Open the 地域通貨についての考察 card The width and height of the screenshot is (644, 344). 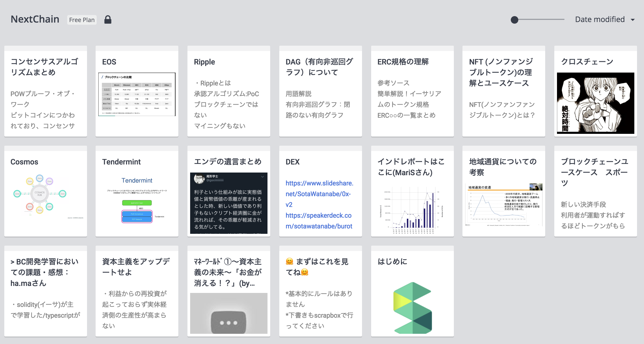[504, 191]
